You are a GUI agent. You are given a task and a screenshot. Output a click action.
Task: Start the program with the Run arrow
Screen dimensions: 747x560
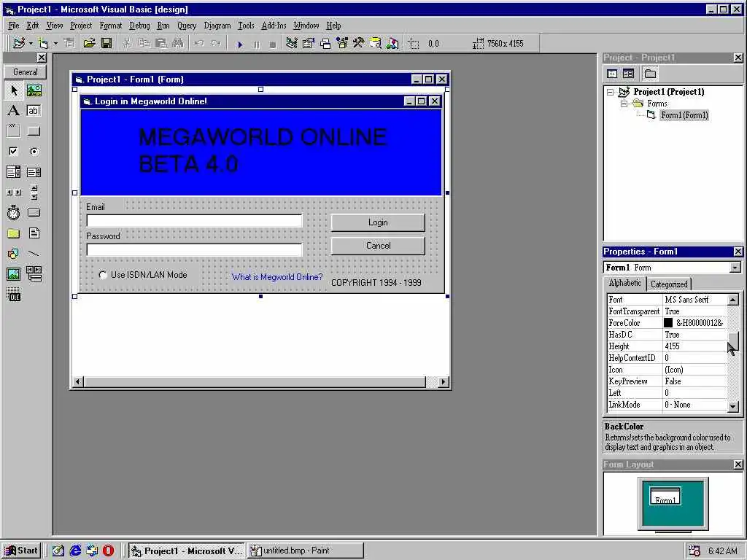(240, 44)
